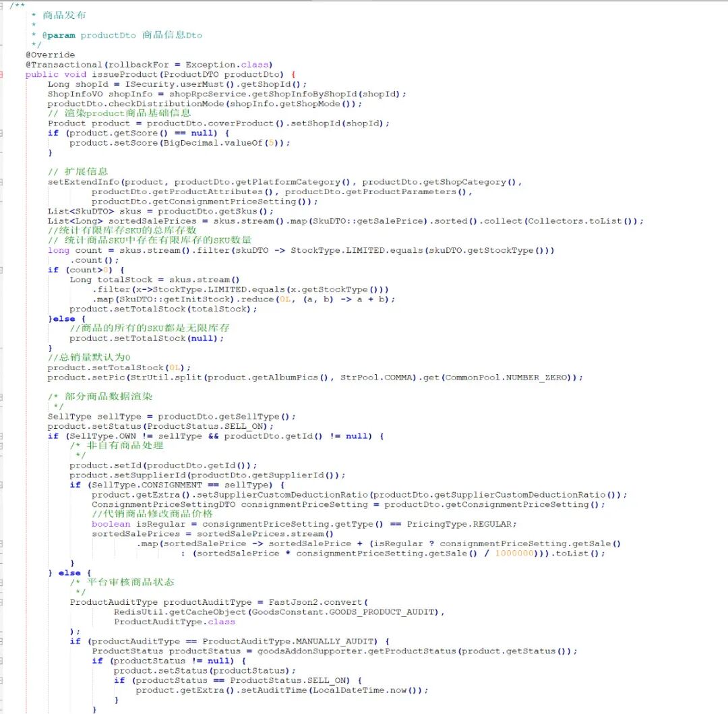Collapse the if MANUALLY_AUDIT block
Screen dimensions: 728x714
[x=2, y=641]
